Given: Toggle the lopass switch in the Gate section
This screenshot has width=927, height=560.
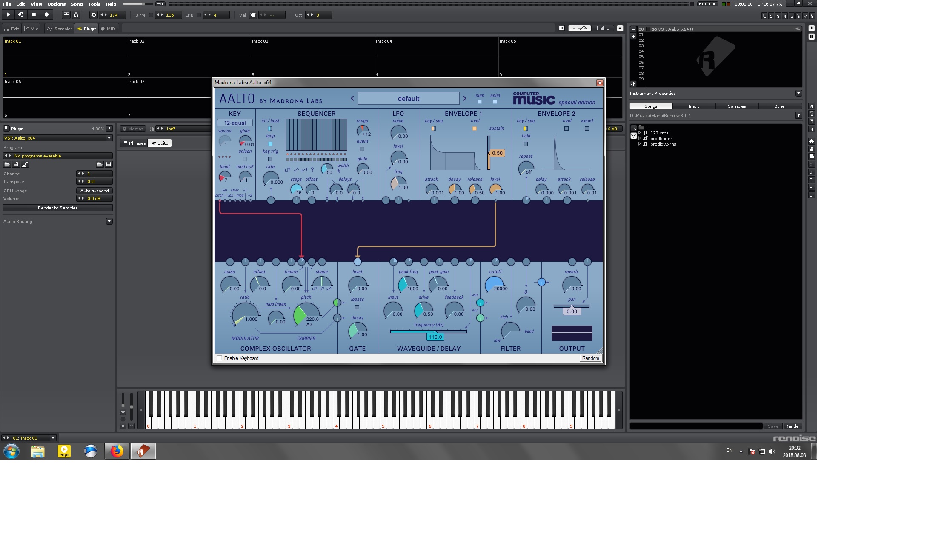Looking at the screenshot, I should pos(357,307).
